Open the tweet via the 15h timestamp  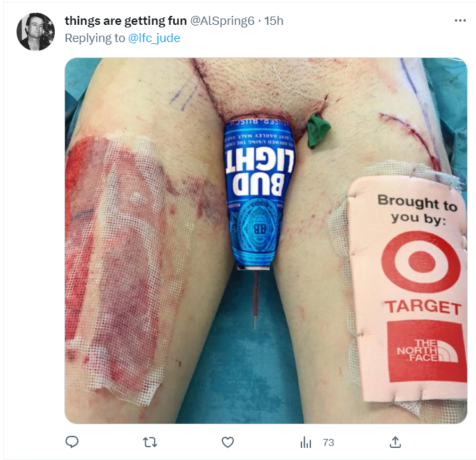(274, 21)
